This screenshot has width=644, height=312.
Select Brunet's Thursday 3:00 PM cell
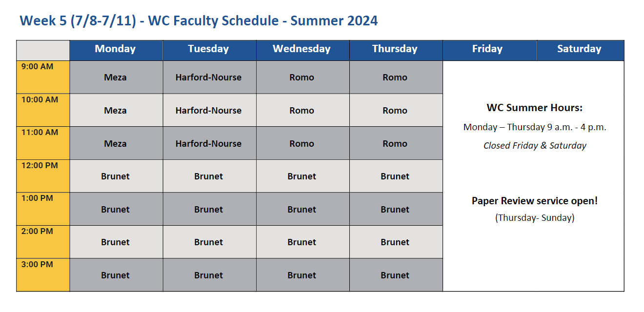[x=395, y=275]
